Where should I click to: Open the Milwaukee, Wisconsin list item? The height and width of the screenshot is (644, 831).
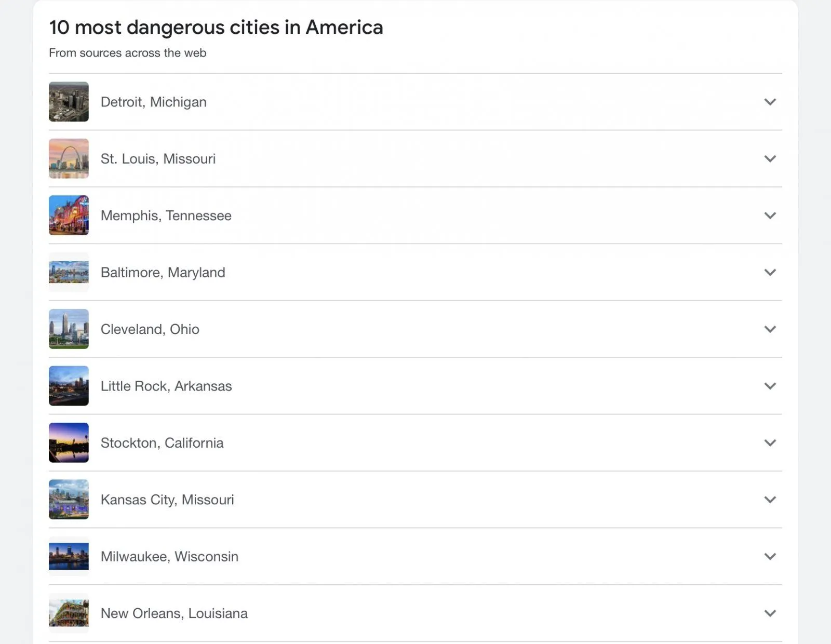[169, 556]
